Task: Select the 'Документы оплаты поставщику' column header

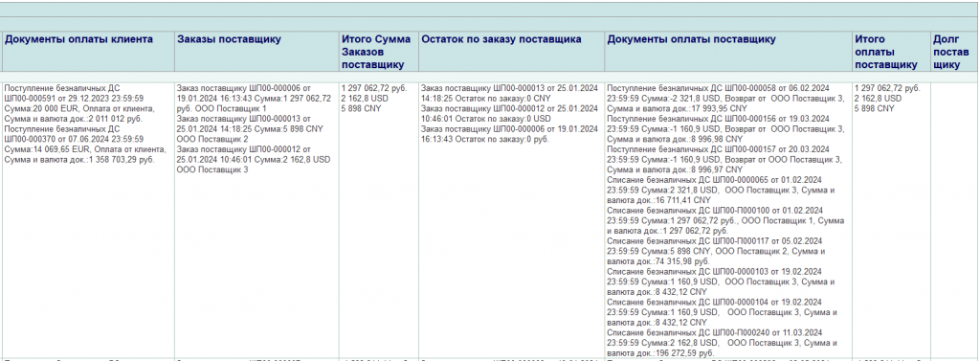Action: click(692, 39)
